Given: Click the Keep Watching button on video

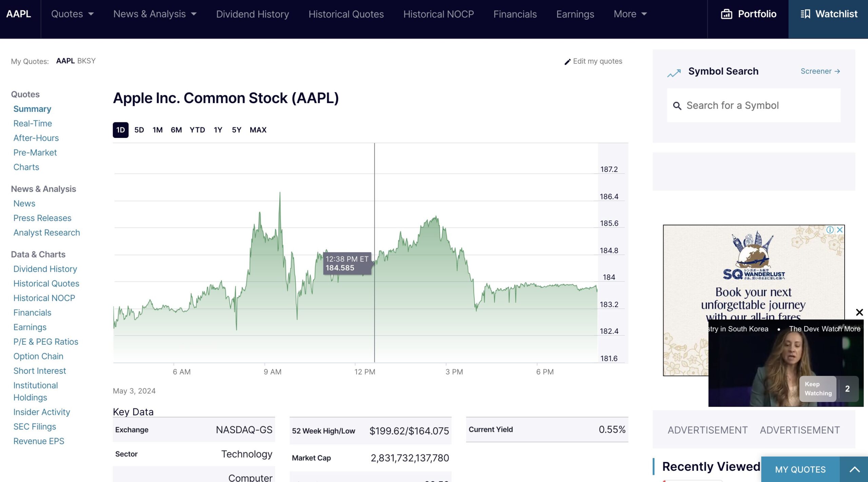Looking at the screenshot, I should tap(818, 389).
